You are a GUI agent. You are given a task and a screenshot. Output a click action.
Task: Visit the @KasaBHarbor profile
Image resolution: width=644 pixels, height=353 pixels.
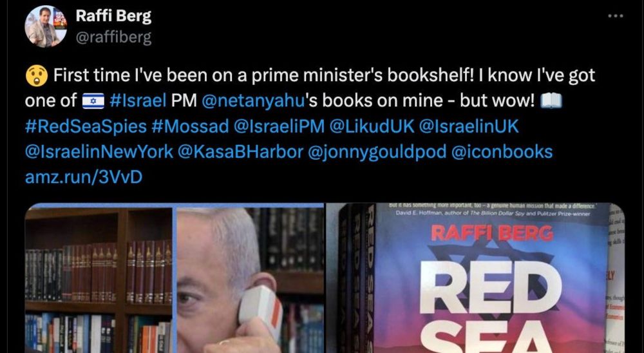click(x=240, y=152)
